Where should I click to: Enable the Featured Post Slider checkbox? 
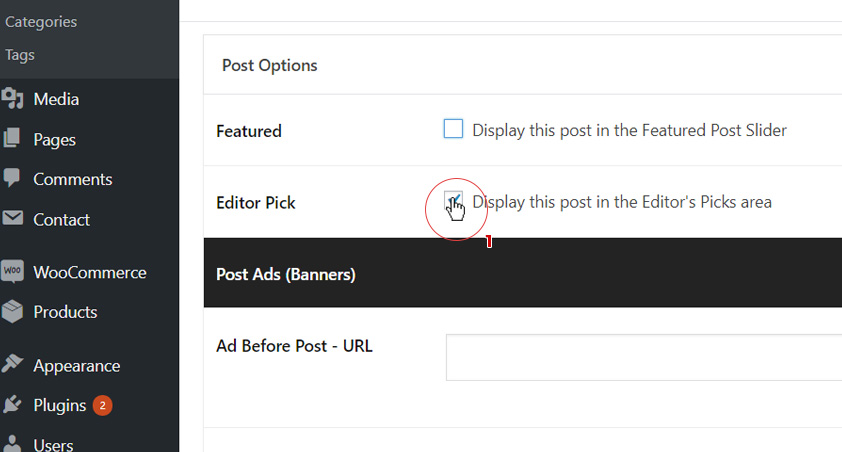click(x=454, y=129)
